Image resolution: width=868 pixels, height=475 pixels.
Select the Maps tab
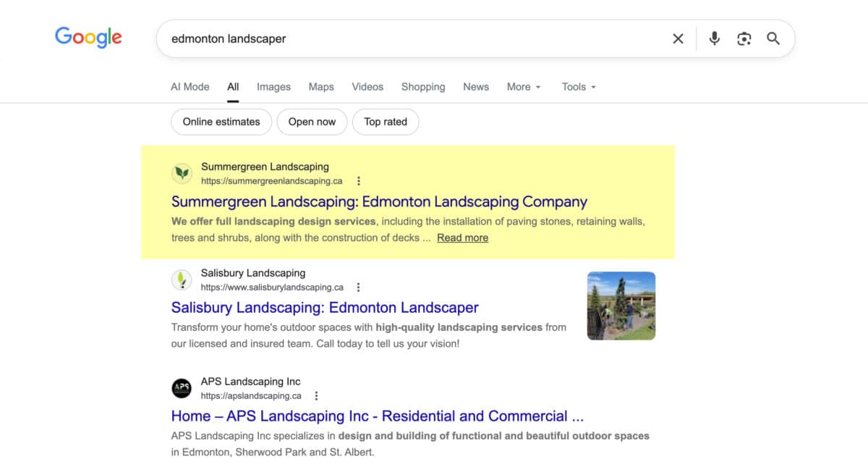(x=321, y=87)
